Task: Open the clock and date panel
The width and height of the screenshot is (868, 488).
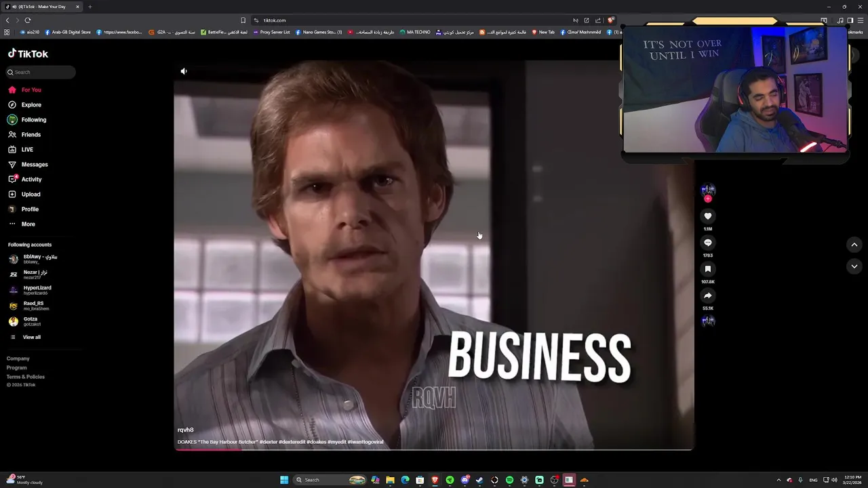Action: (x=852, y=480)
